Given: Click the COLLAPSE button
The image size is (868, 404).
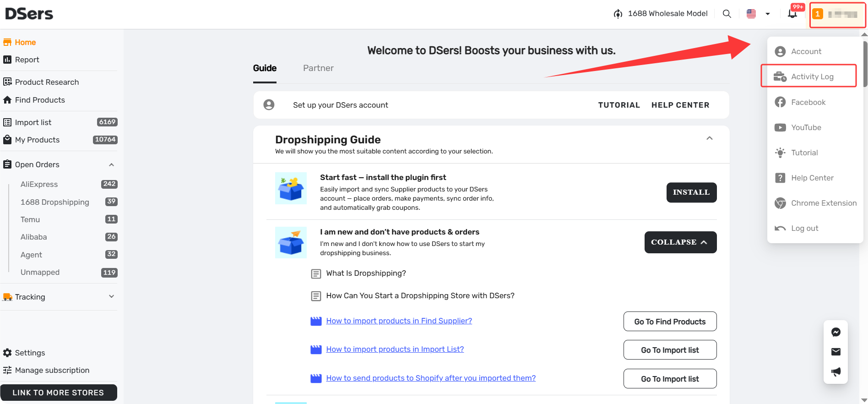Looking at the screenshot, I should tap(680, 242).
